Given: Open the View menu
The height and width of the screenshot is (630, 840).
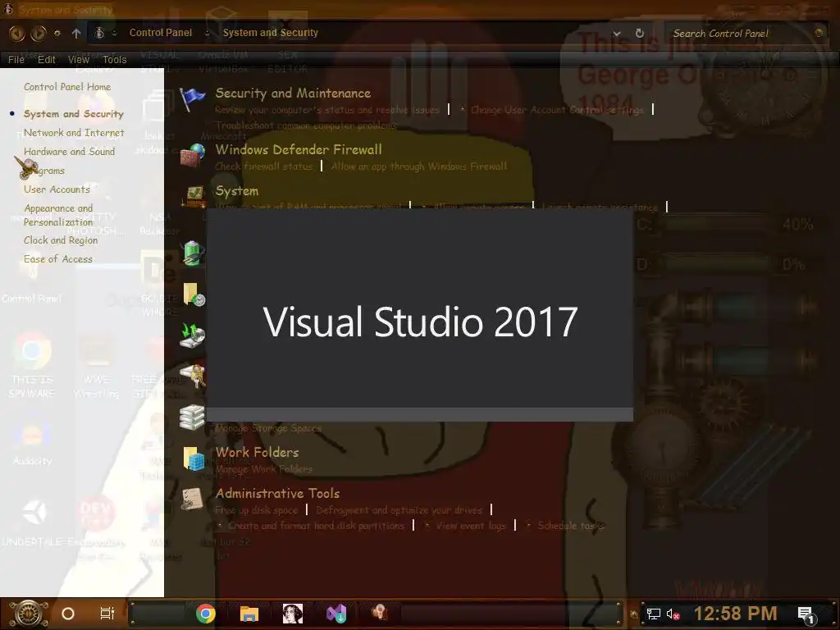Looking at the screenshot, I should pyautogui.click(x=79, y=59).
